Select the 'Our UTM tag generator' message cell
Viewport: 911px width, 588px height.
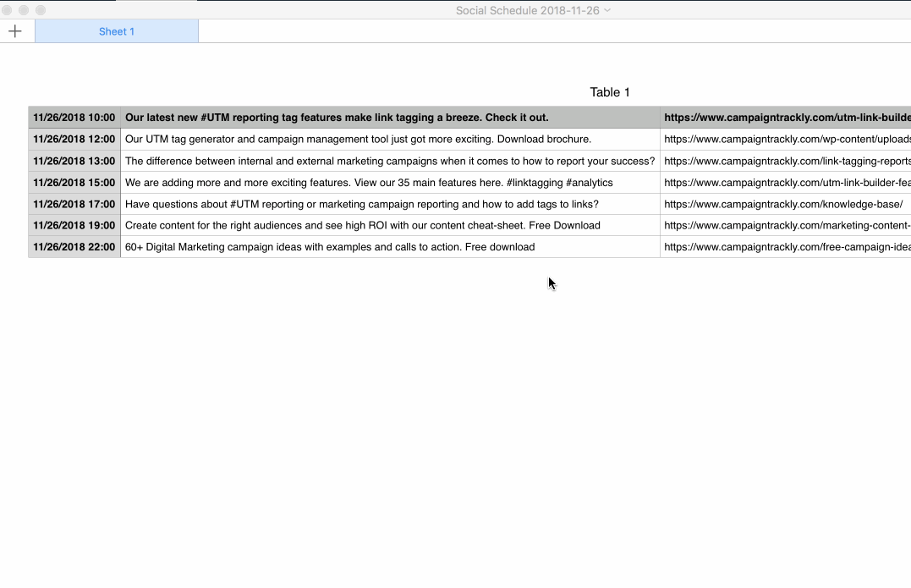(390, 140)
